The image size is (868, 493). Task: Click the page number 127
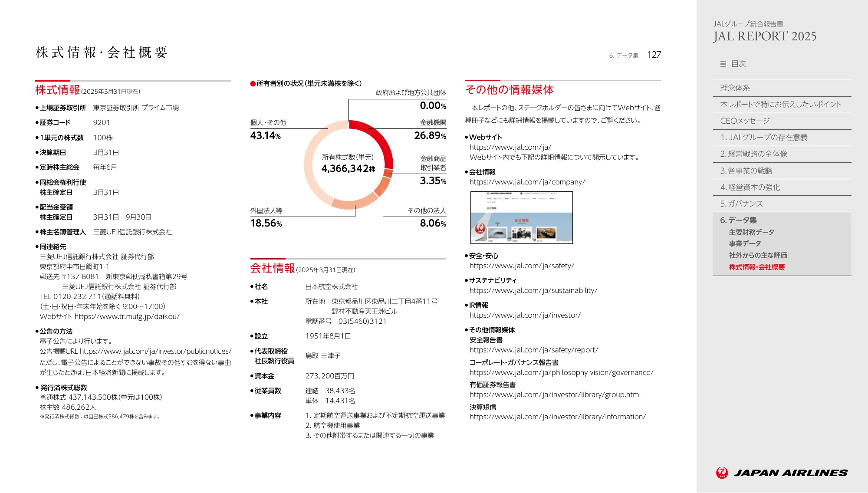[x=654, y=55]
